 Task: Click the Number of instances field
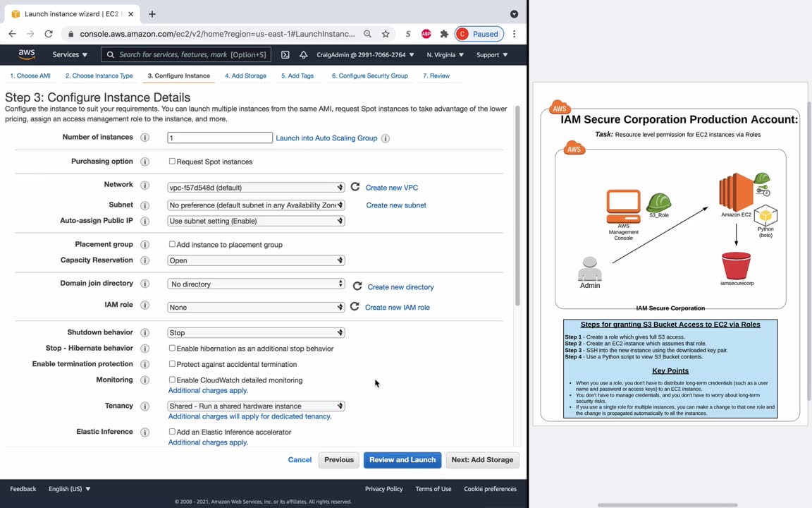pyautogui.click(x=220, y=138)
